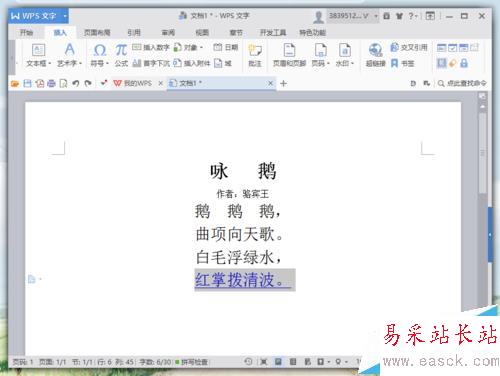
Task: Switch to the 页面布局 ribbon tab
Action: (x=97, y=33)
